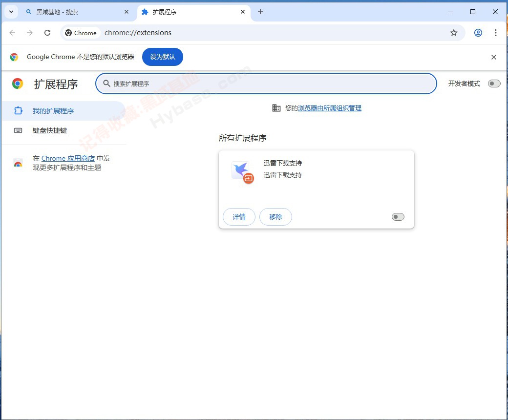Screen dimensions: 508x420
Task: Go forward with the forward arrow
Action: tap(30, 33)
